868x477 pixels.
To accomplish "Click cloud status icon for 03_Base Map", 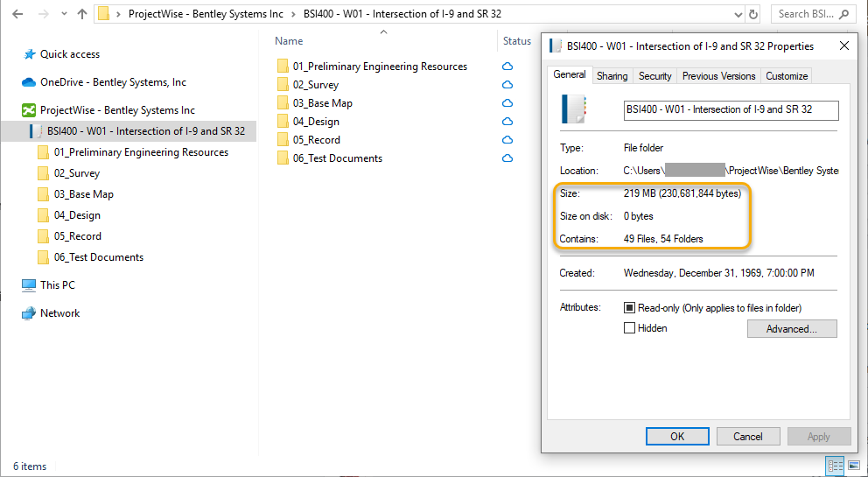I will click(507, 103).
